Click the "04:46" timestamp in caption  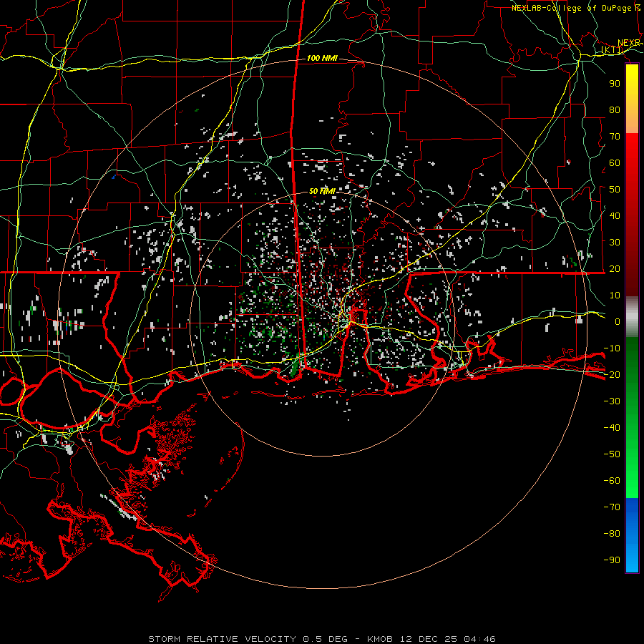point(479,639)
